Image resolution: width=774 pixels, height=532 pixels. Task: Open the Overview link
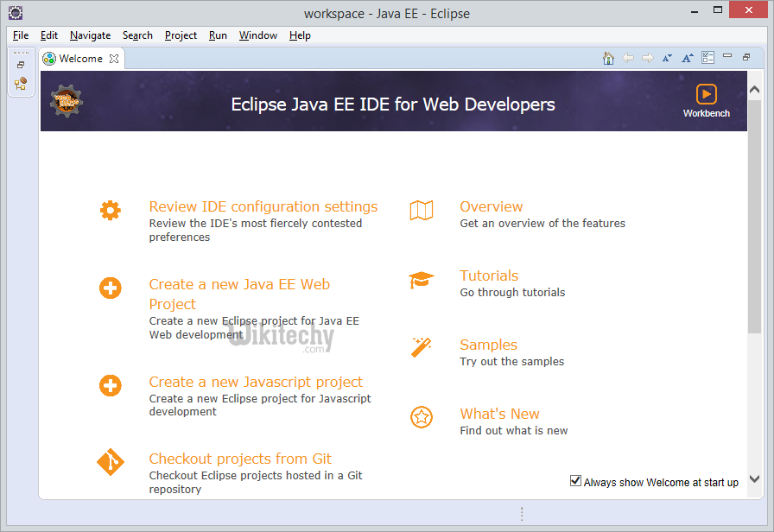491,206
